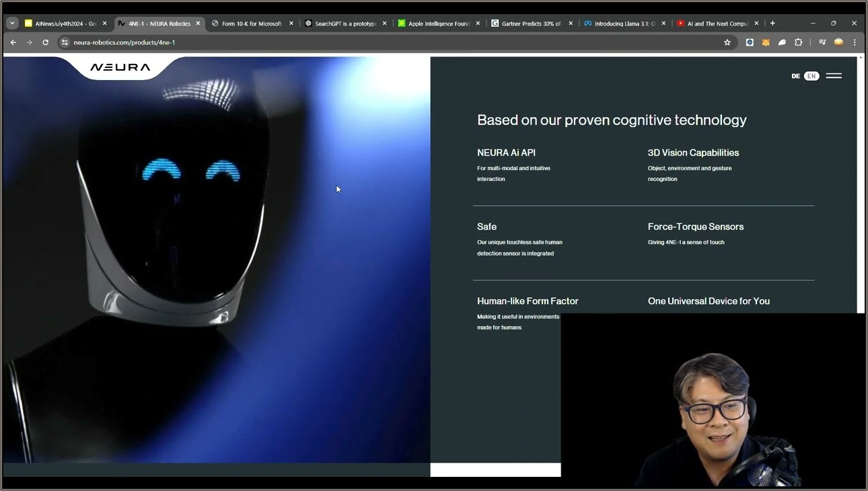Click the Force-Torque Sensors heading
868x491 pixels.
(696, 227)
